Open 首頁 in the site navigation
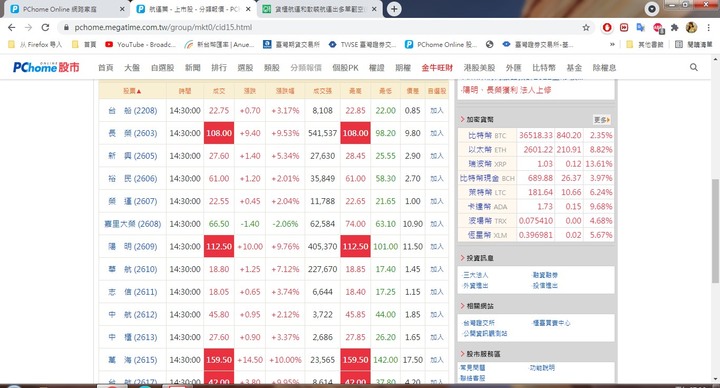Image resolution: width=720 pixels, height=388 pixels. (106, 67)
